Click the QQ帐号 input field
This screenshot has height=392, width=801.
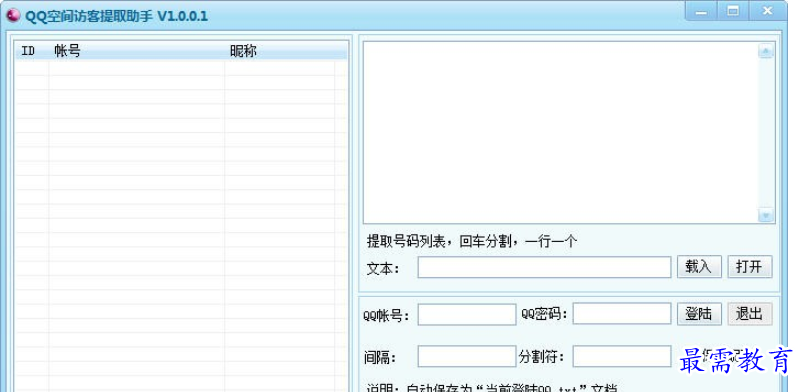point(467,314)
